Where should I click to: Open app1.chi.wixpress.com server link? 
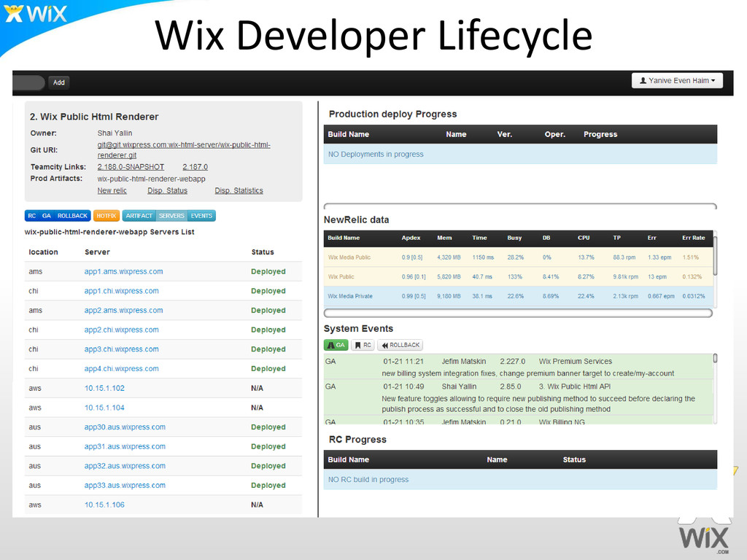point(122,291)
